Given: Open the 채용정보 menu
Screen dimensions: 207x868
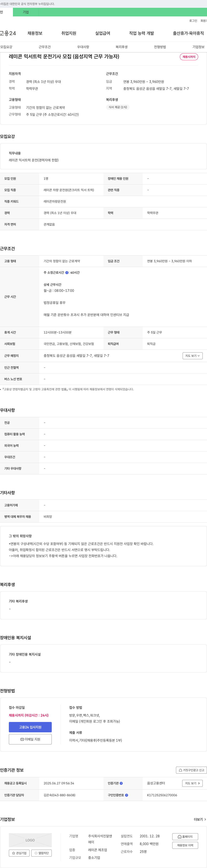Looking at the screenshot, I should 35,33.
